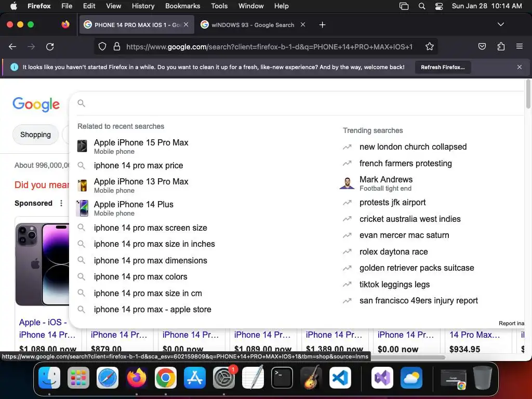
Task: Click trending search french farmers protesting
Action: (405, 164)
